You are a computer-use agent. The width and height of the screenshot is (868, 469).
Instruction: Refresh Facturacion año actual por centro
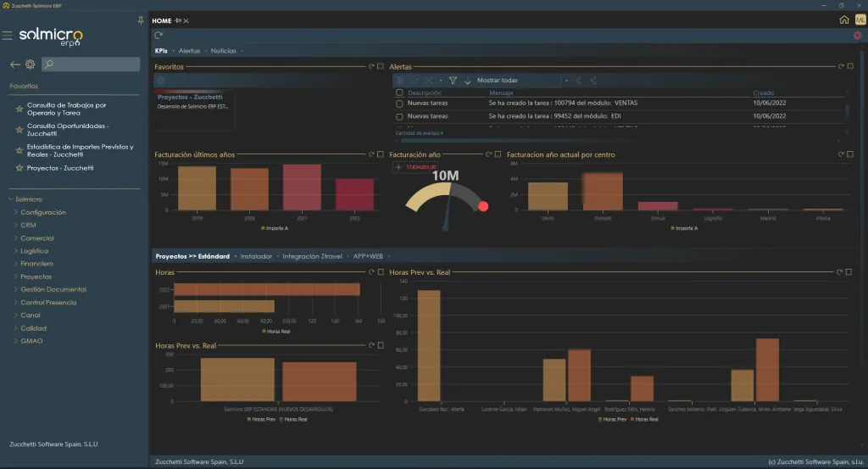click(x=841, y=154)
